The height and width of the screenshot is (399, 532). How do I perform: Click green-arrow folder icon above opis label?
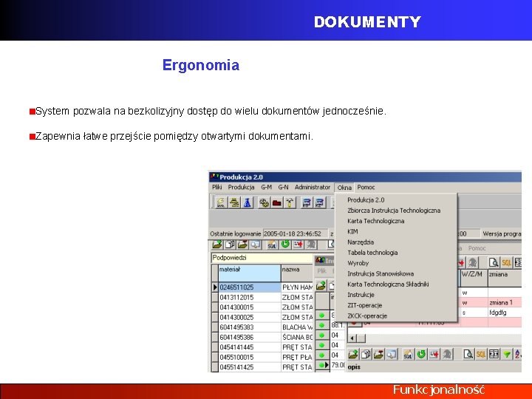coord(353,354)
